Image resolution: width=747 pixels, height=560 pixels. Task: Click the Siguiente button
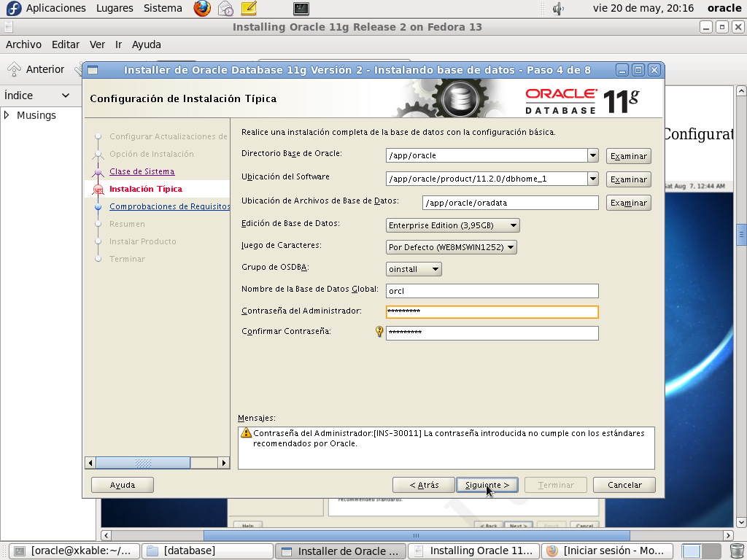[x=487, y=485]
